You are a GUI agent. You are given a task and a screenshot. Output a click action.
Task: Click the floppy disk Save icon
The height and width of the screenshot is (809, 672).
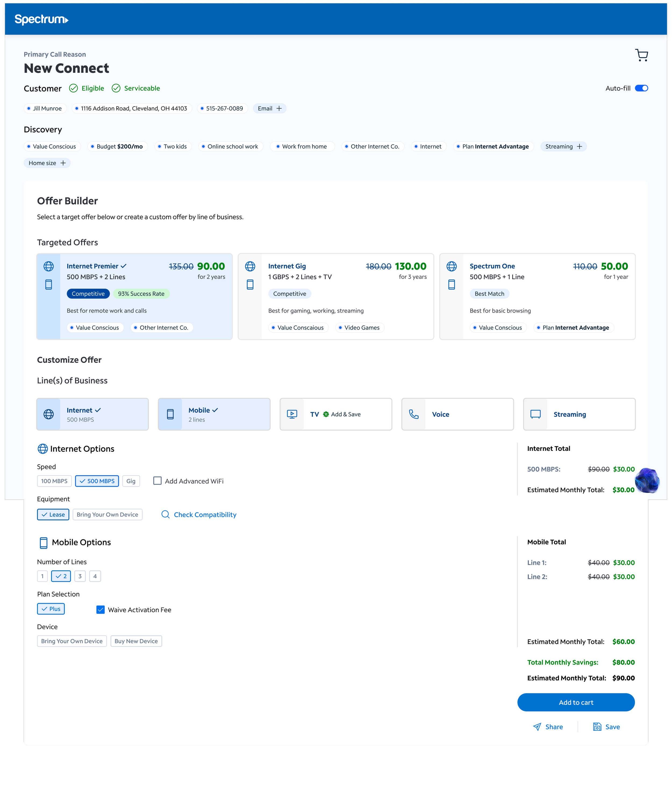pos(597,727)
